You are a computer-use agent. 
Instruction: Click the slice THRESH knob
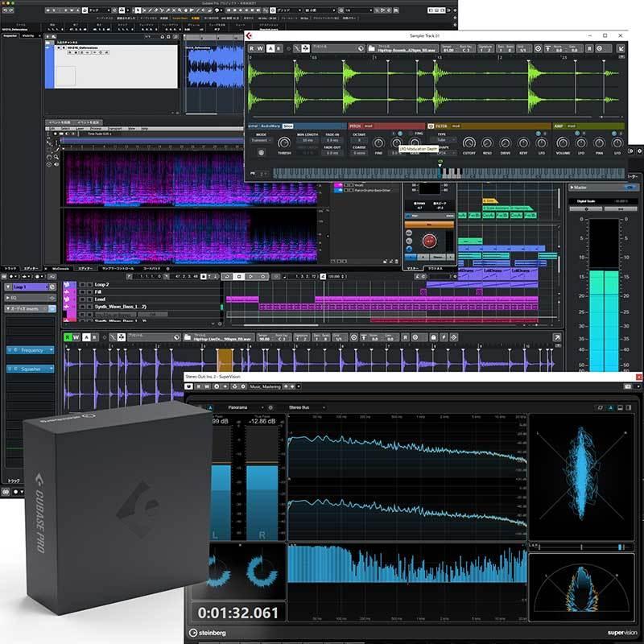pyautogui.click(x=284, y=143)
